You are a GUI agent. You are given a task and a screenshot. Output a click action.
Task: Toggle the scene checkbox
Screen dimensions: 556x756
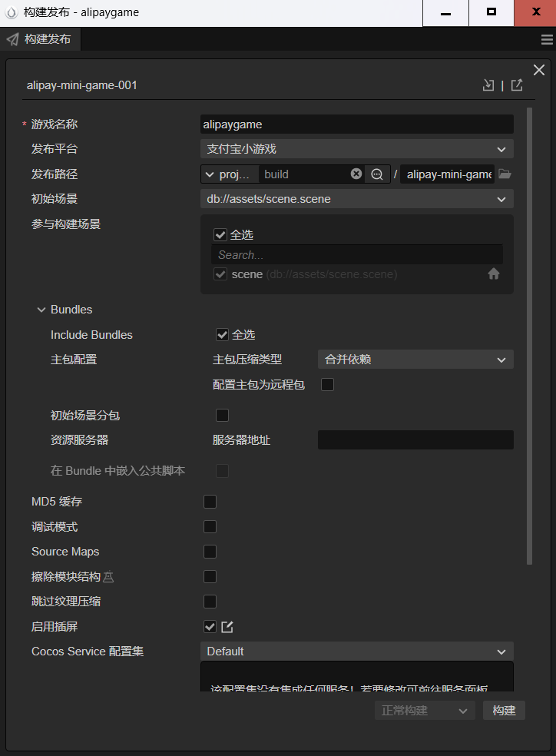(x=220, y=274)
